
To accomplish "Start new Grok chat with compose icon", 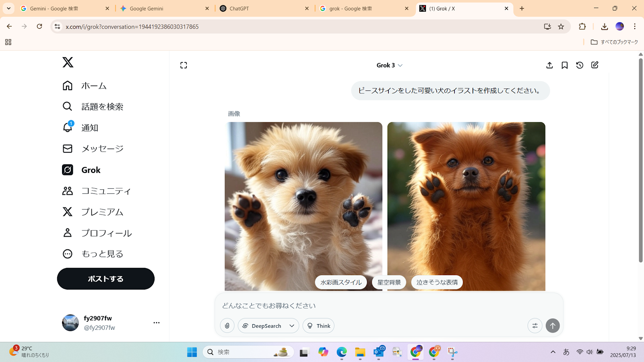I will click(x=595, y=65).
